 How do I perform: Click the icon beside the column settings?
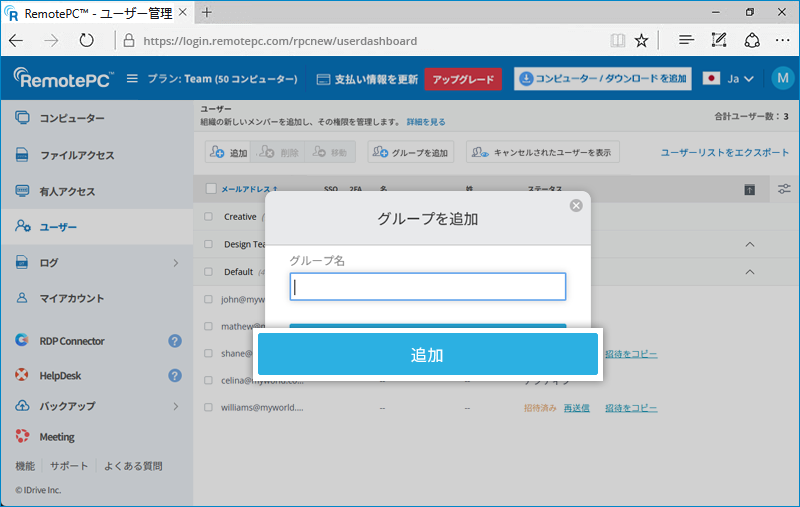point(749,190)
